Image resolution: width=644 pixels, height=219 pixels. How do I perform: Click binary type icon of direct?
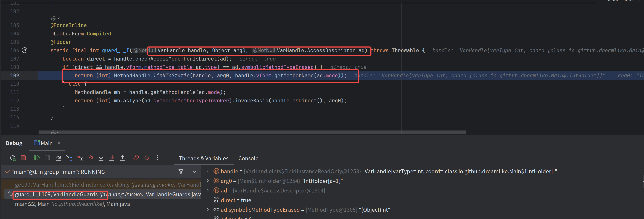click(216, 200)
